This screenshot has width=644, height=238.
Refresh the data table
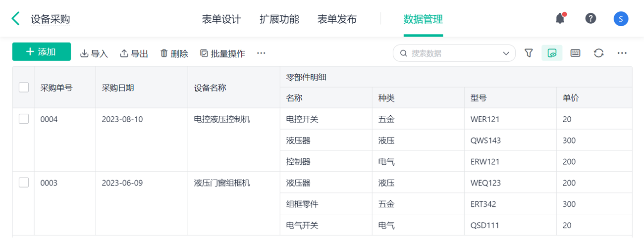[x=598, y=53]
